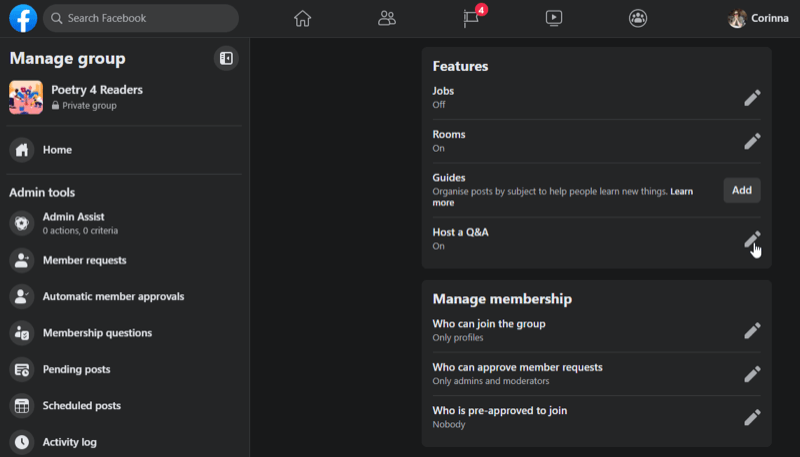800x457 pixels.
Task: Edit who can approve member requests
Action: (752, 374)
